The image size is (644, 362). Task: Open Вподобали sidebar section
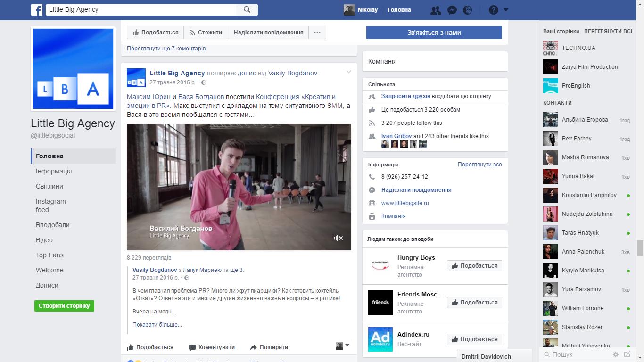tap(53, 225)
